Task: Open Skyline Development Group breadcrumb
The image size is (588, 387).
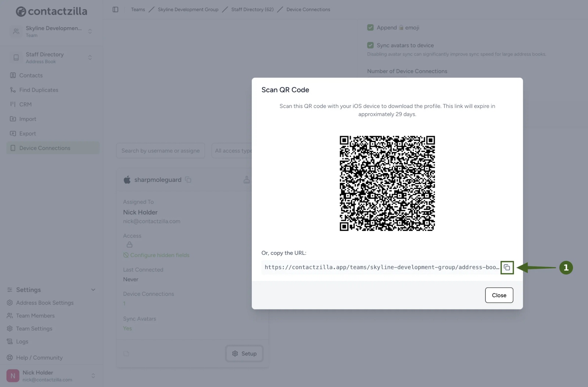Action: point(188,10)
